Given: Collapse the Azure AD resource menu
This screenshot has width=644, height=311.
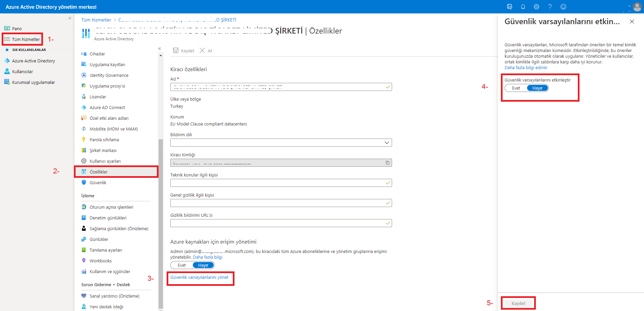Looking at the screenshot, I should [160, 49].
